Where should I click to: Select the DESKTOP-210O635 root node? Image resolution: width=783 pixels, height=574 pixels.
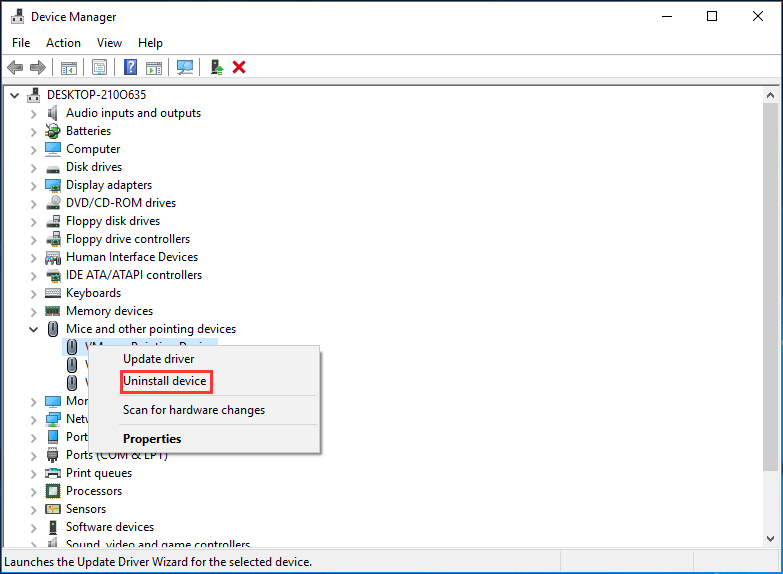click(96, 95)
